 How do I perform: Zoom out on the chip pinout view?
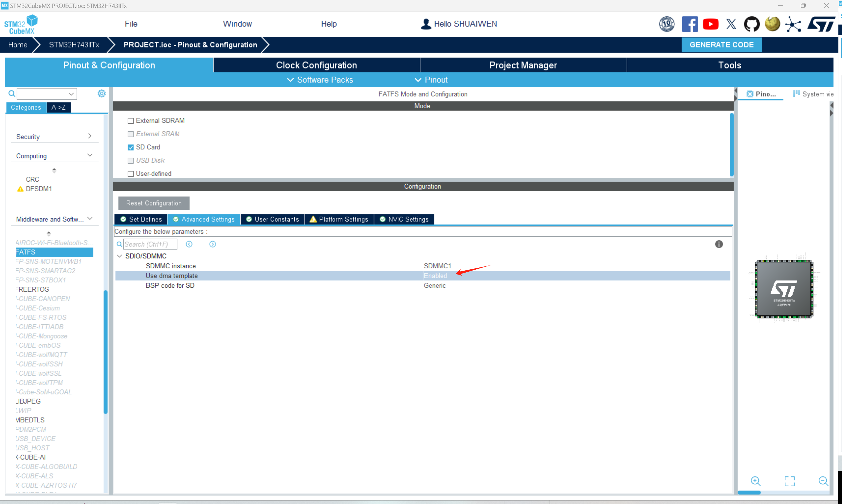click(x=823, y=481)
